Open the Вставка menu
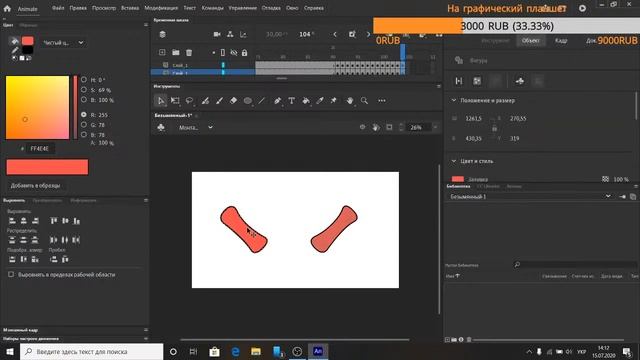 pos(130,8)
